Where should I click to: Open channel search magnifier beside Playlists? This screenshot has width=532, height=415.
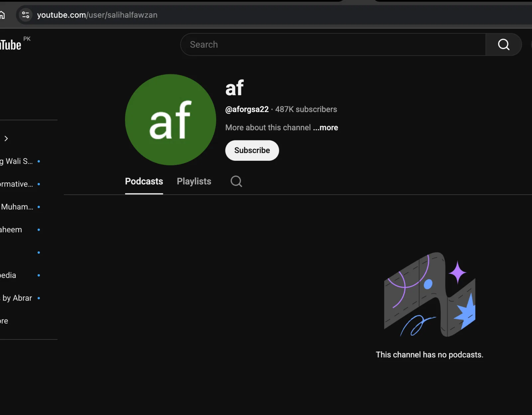pos(236,181)
